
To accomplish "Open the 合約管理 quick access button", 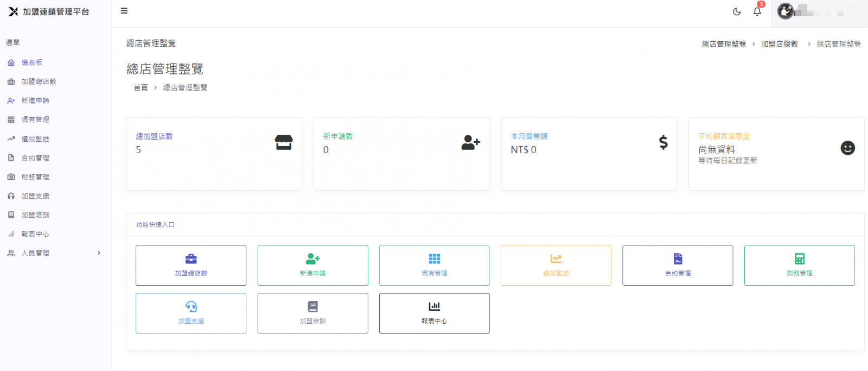I will 678,266.
